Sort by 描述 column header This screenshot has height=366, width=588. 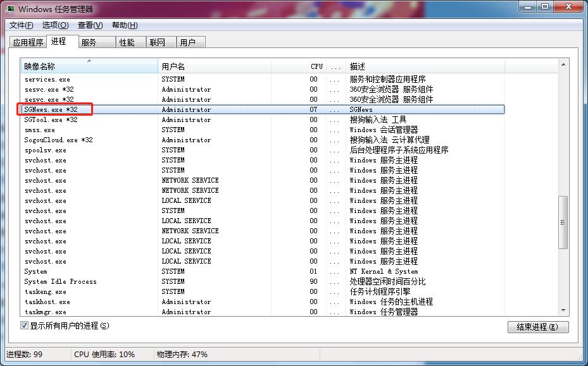[425, 66]
